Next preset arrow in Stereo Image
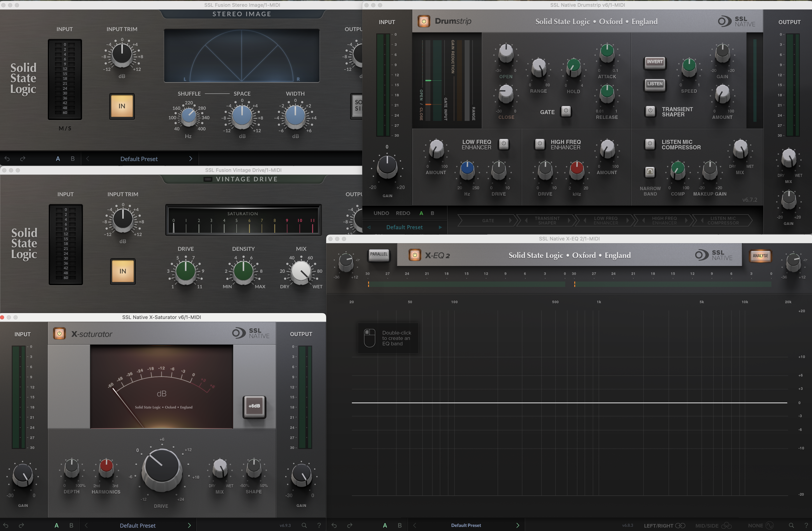 [191, 159]
